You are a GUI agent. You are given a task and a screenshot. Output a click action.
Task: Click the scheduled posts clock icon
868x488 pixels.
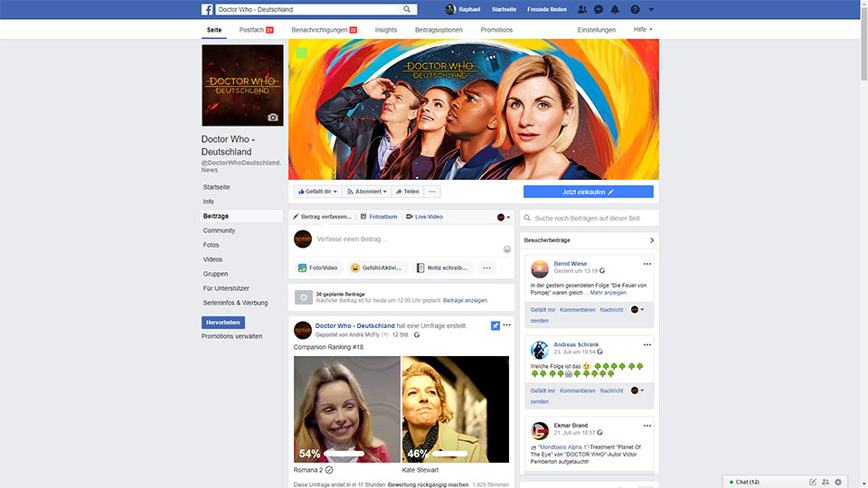[304, 297]
